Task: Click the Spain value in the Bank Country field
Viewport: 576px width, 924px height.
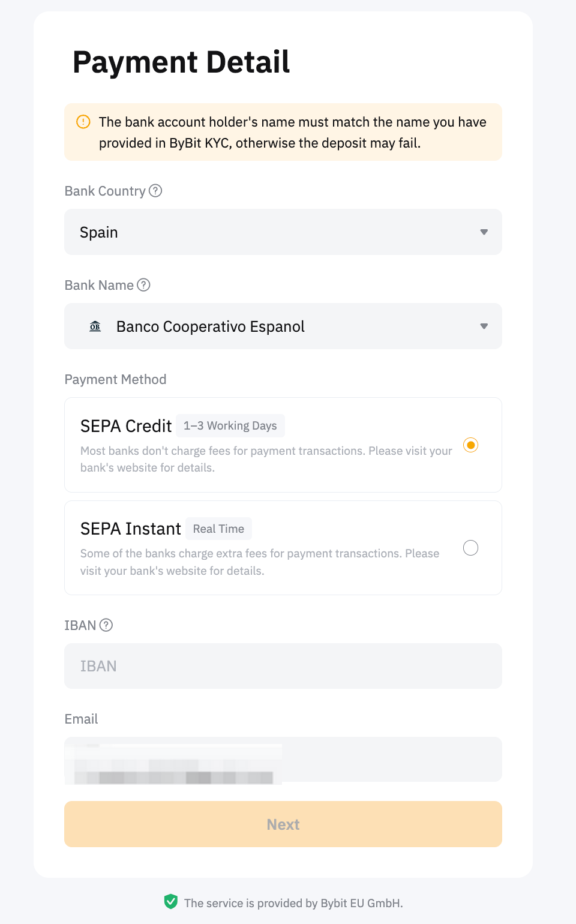Action: tap(99, 232)
